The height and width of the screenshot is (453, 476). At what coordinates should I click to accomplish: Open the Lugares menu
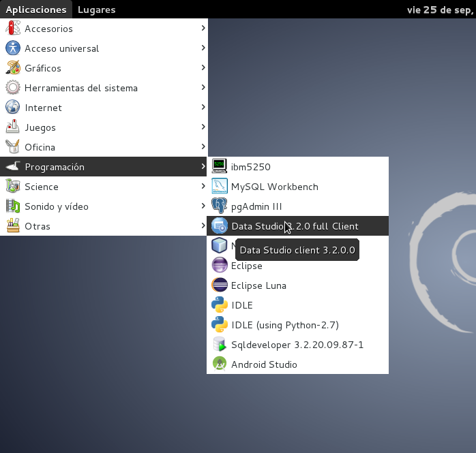(x=97, y=10)
